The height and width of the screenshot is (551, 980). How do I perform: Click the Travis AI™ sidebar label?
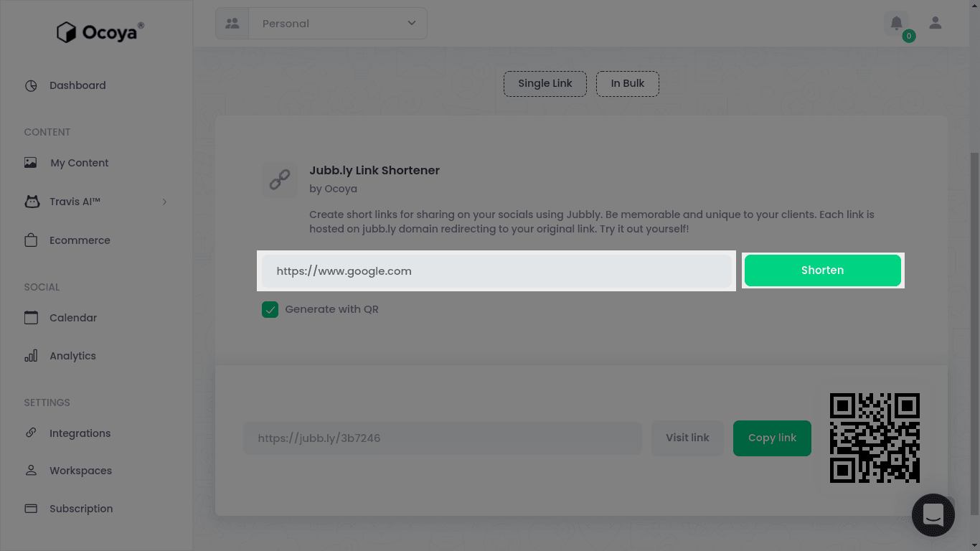tap(75, 202)
